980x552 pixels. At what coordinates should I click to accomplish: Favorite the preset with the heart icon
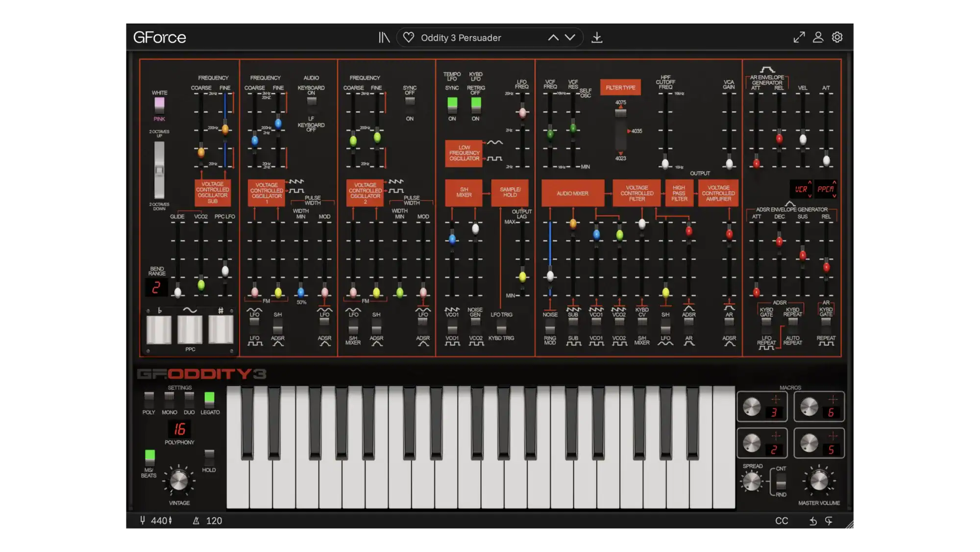point(409,37)
